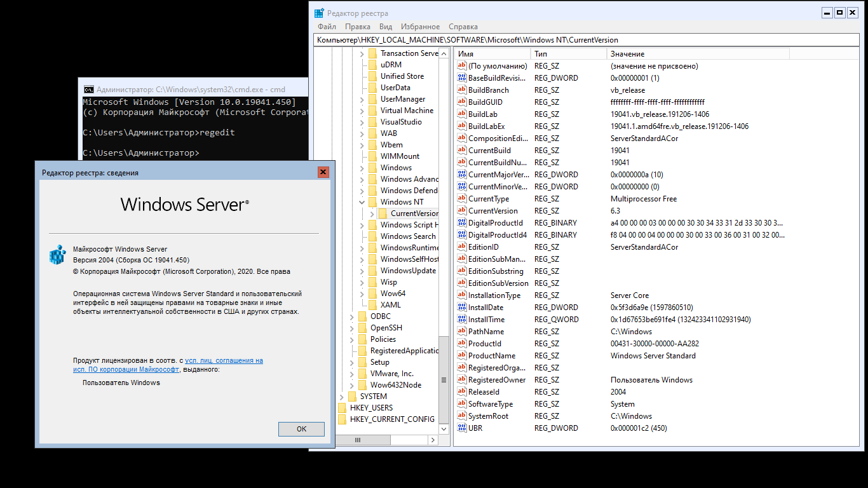Click the CurrentMajorVersion DWORD icon
The width and height of the screenshot is (868, 488).
coord(462,175)
